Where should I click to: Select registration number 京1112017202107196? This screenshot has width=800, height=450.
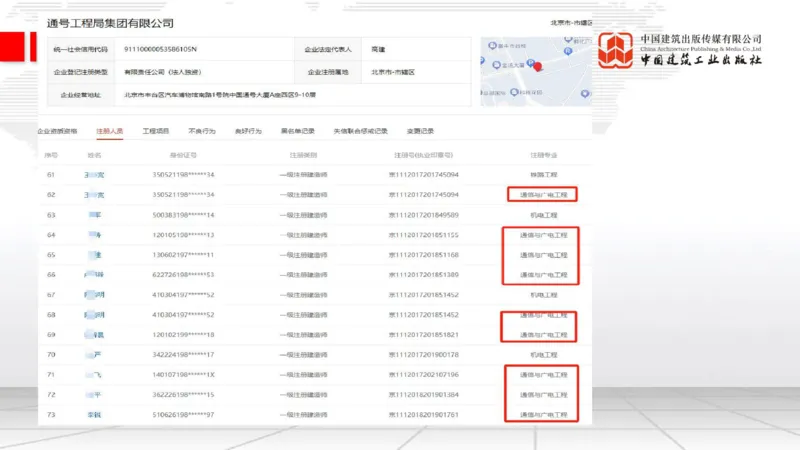tap(423, 374)
